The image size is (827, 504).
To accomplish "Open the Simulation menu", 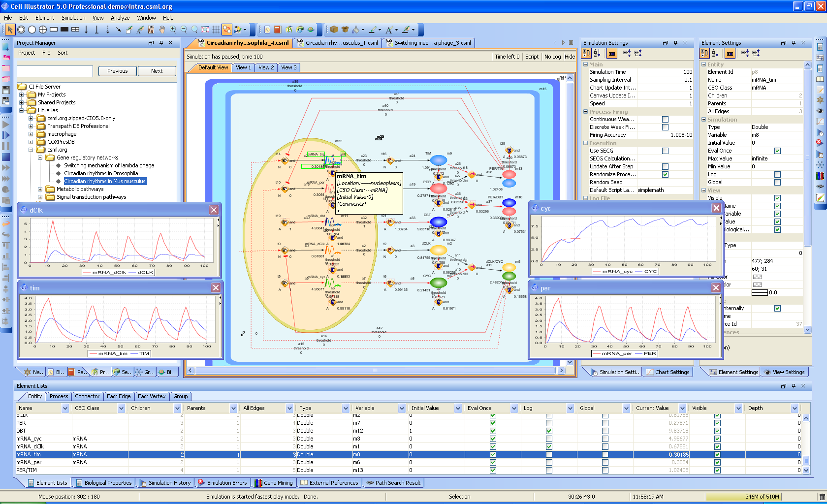I will coord(73,18).
